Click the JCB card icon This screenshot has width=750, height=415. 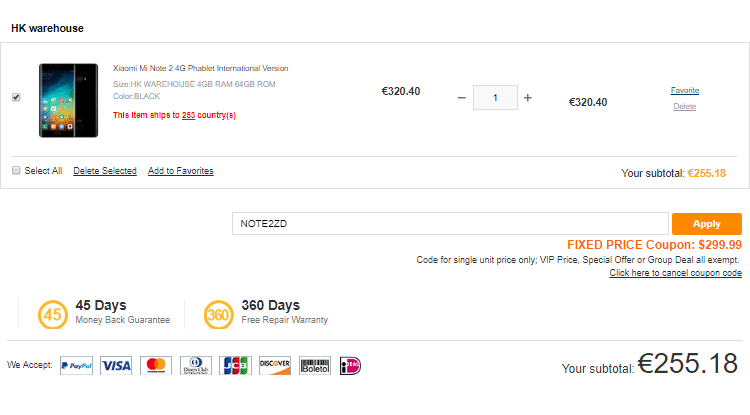(235, 366)
